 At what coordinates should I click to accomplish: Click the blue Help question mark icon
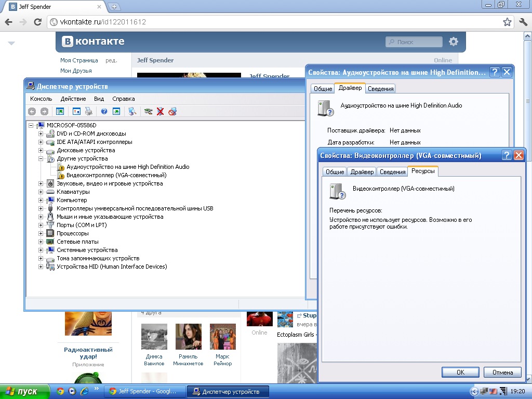tap(104, 111)
